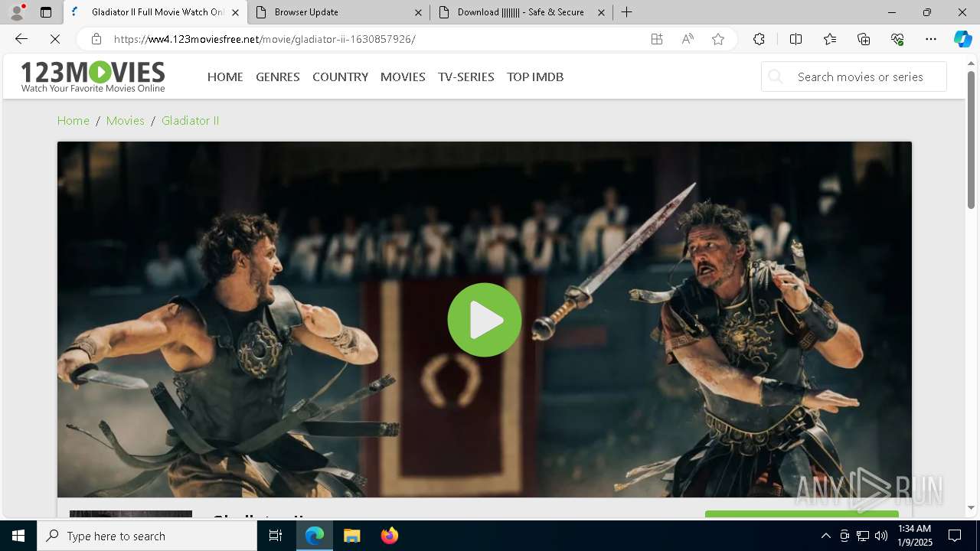980x551 pixels.
Task: Click the scroll up arrow
Action: tap(971, 63)
